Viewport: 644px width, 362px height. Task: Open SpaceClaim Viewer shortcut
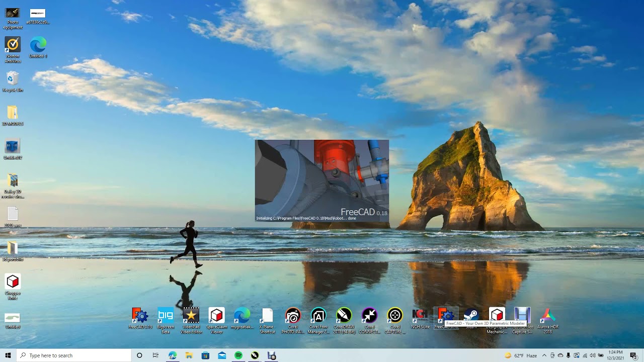pos(216,320)
